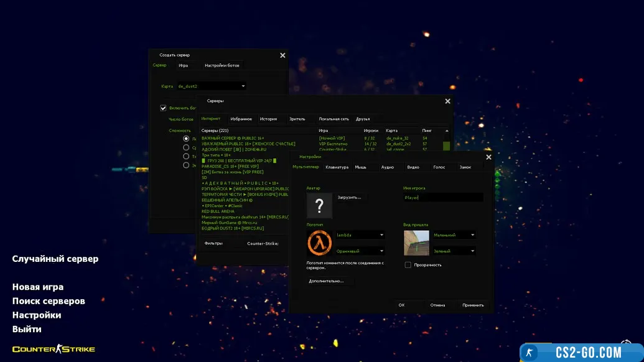Click the question mark avatar image
The width and height of the screenshot is (644, 362).
319,205
